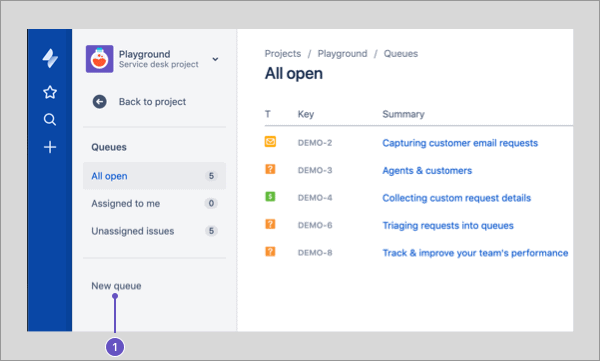The height and width of the screenshot is (361, 600).
Task: Expand the Playground project switcher chevron
Action: (x=215, y=59)
